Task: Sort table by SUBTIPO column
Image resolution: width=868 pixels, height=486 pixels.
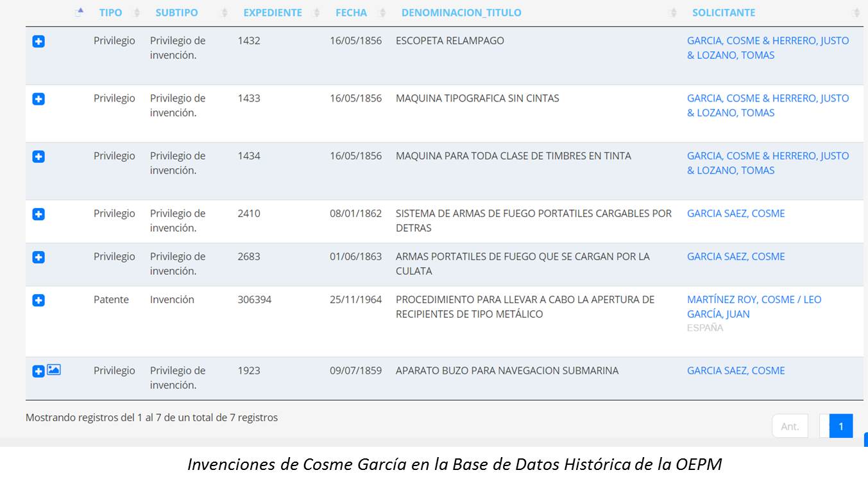Action: pos(176,13)
